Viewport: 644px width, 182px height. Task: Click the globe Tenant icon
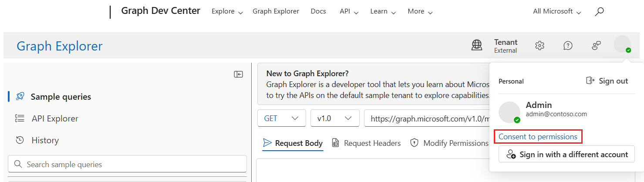click(477, 45)
